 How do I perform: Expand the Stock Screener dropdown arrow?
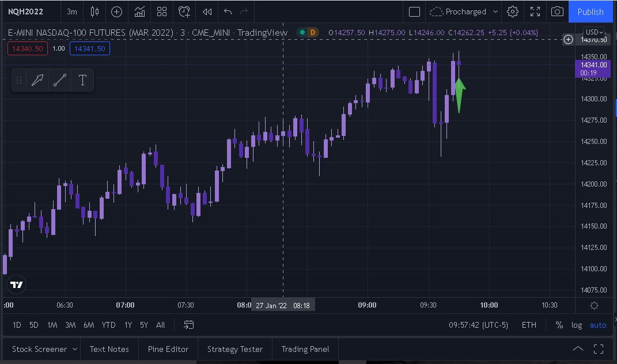[x=75, y=349]
